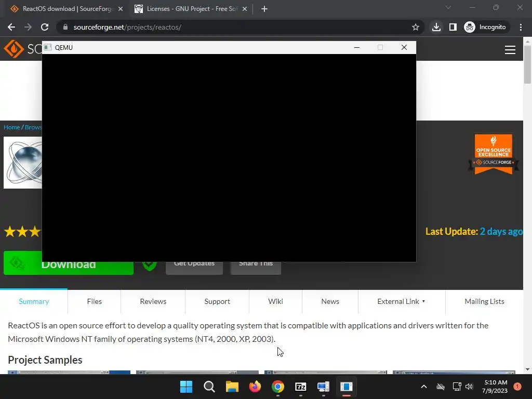Click the ReactOS project logo thumbnail
Viewport: 532px width, 399px height.
(x=23, y=163)
